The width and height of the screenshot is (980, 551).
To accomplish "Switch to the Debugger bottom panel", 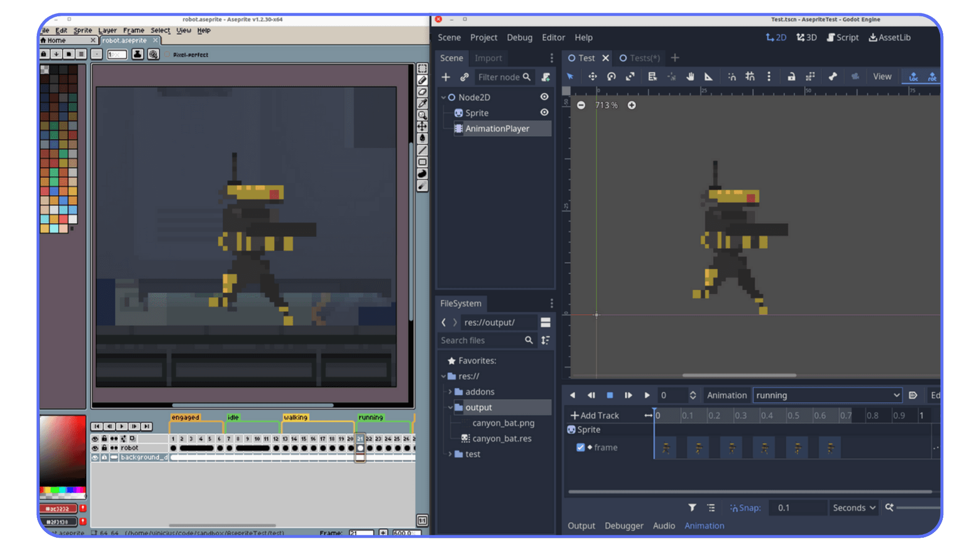I will [624, 525].
